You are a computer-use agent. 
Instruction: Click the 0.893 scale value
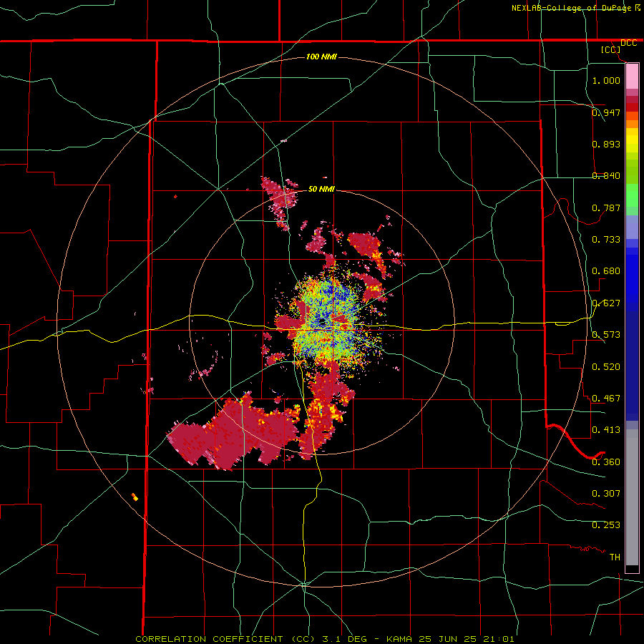[606, 144]
